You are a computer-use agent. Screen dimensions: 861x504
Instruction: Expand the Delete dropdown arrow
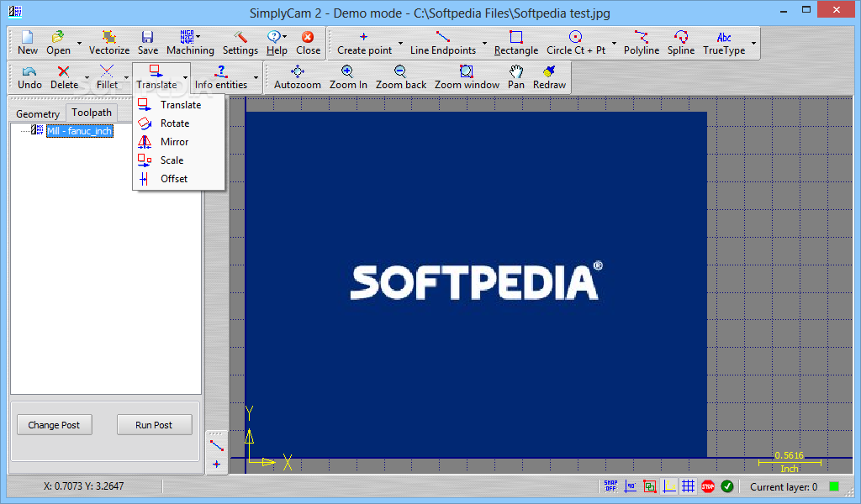(87, 78)
